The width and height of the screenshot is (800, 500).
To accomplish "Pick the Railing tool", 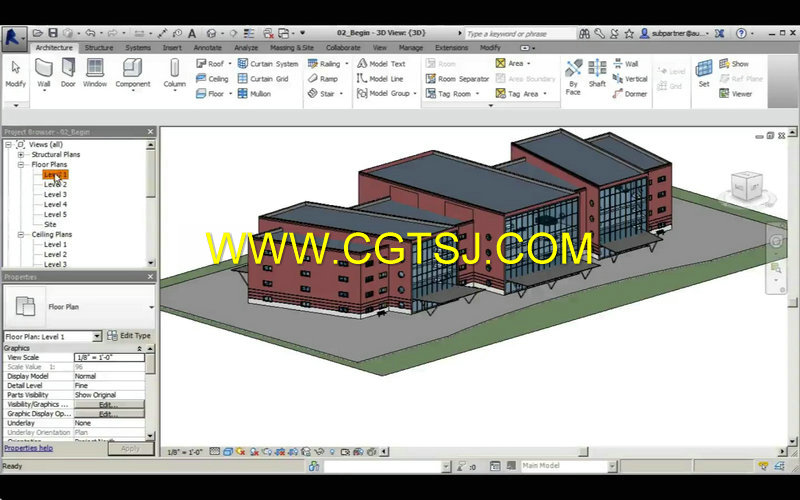I will click(x=324, y=64).
